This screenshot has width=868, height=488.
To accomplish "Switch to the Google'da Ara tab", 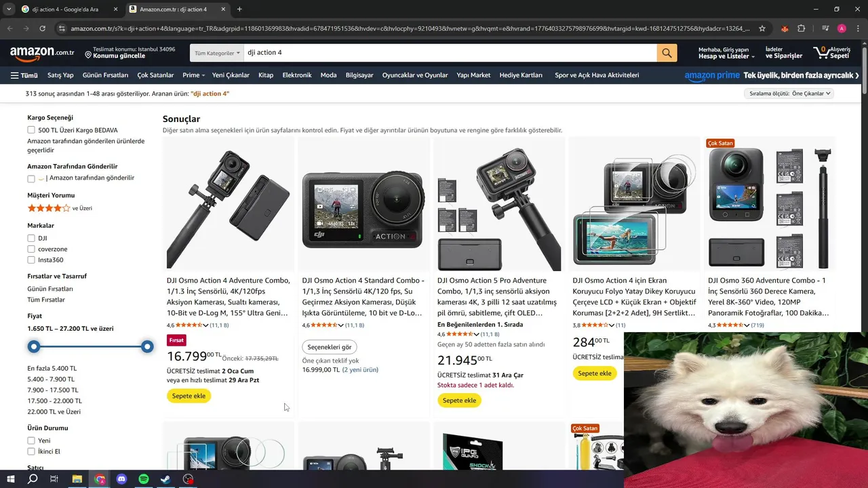I will [x=68, y=9].
